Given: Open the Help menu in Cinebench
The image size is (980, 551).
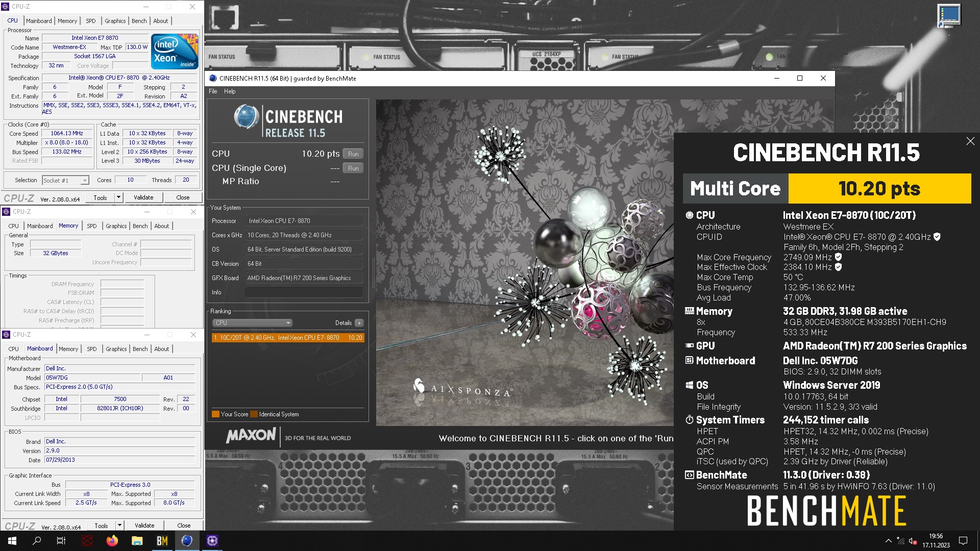Looking at the screenshot, I should pyautogui.click(x=230, y=91).
